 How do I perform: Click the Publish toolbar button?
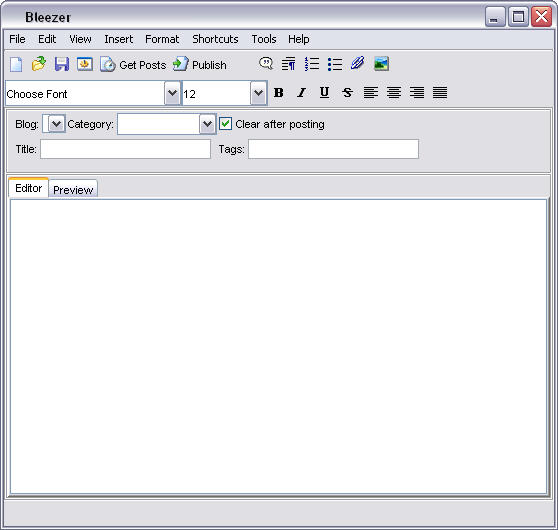click(199, 65)
